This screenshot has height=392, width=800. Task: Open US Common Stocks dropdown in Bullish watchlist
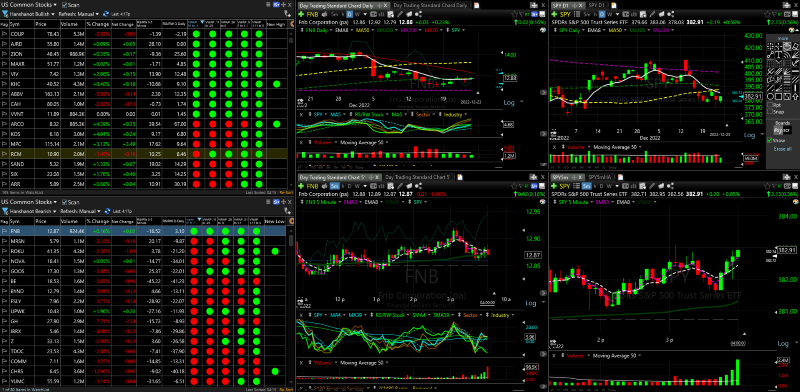pyautogui.click(x=29, y=5)
